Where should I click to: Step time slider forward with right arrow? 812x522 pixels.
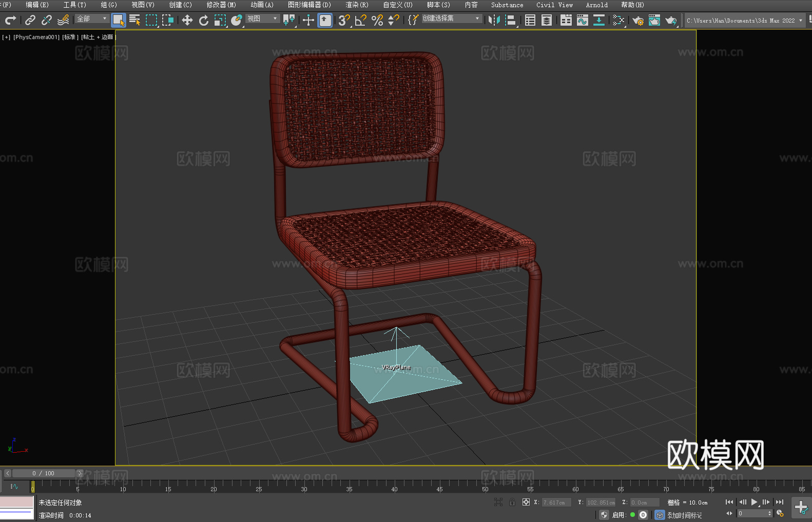(x=80, y=473)
